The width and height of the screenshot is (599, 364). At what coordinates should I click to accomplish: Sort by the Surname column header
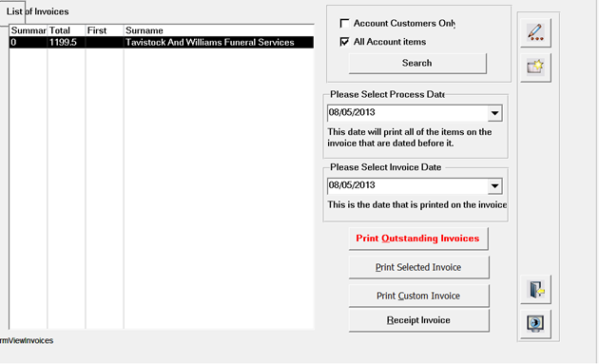(x=219, y=30)
